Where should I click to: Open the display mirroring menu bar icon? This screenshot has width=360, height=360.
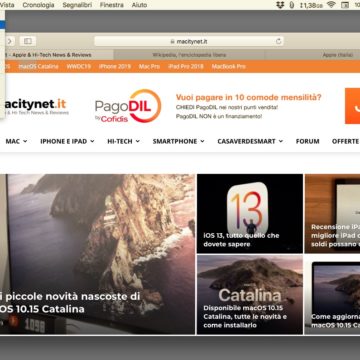coord(345,5)
